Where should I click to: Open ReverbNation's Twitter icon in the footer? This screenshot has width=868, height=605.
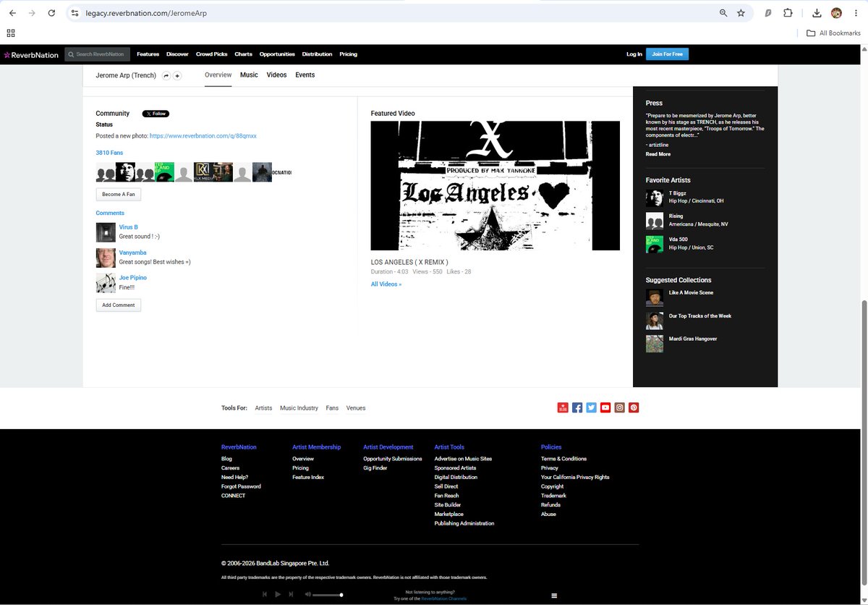(591, 407)
